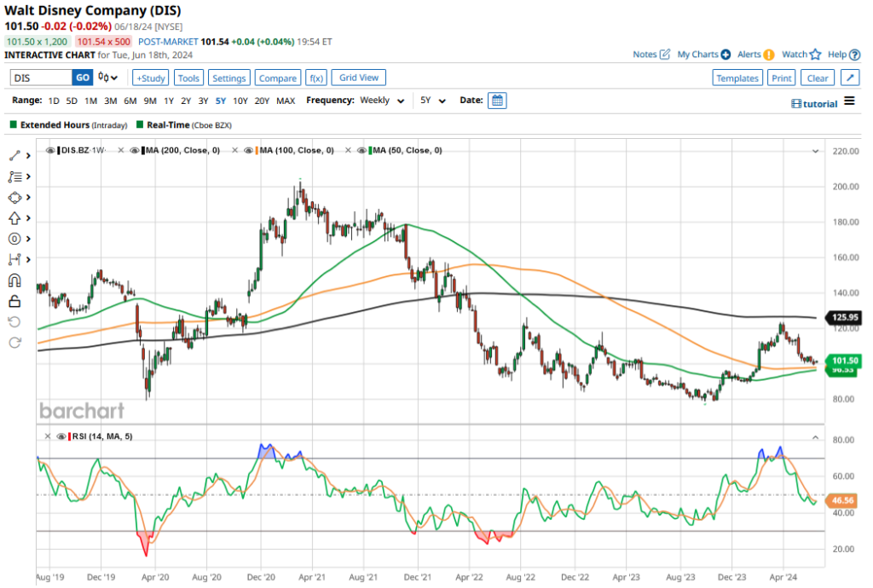Screen dimensions: 873x588
Task: Click the pop-out chart expand icon
Action: point(849,78)
